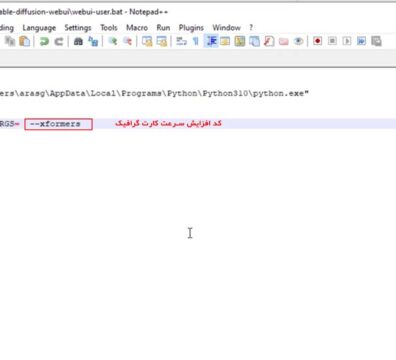Click the Redo arrow icon
Screen dimensions: 396x360
59,41
